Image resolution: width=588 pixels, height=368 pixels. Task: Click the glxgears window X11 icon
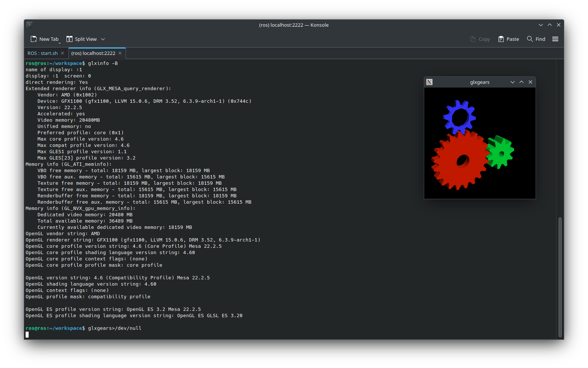click(x=429, y=82)
